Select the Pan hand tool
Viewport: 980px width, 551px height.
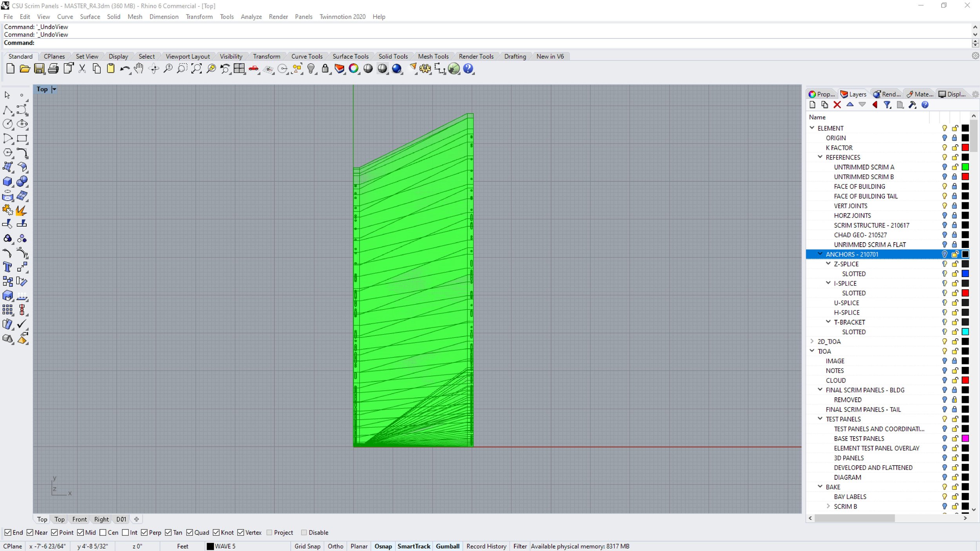[x=139, y=69]
